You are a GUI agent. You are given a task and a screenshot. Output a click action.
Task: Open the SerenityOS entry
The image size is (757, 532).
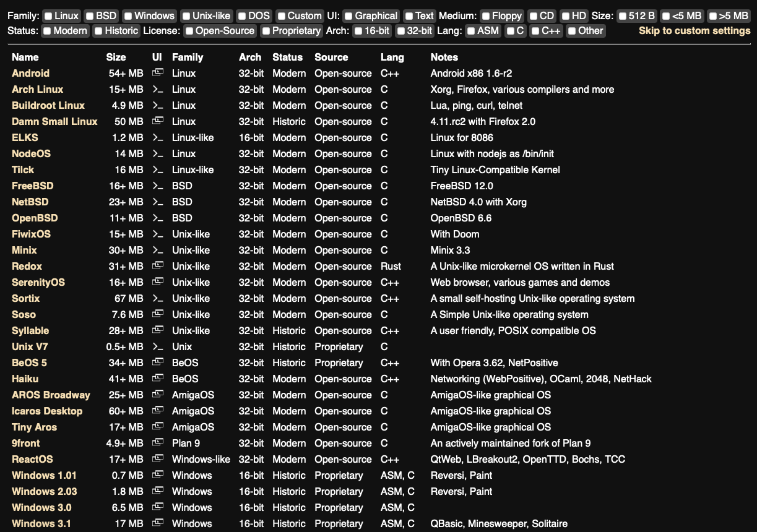(38, 282)
